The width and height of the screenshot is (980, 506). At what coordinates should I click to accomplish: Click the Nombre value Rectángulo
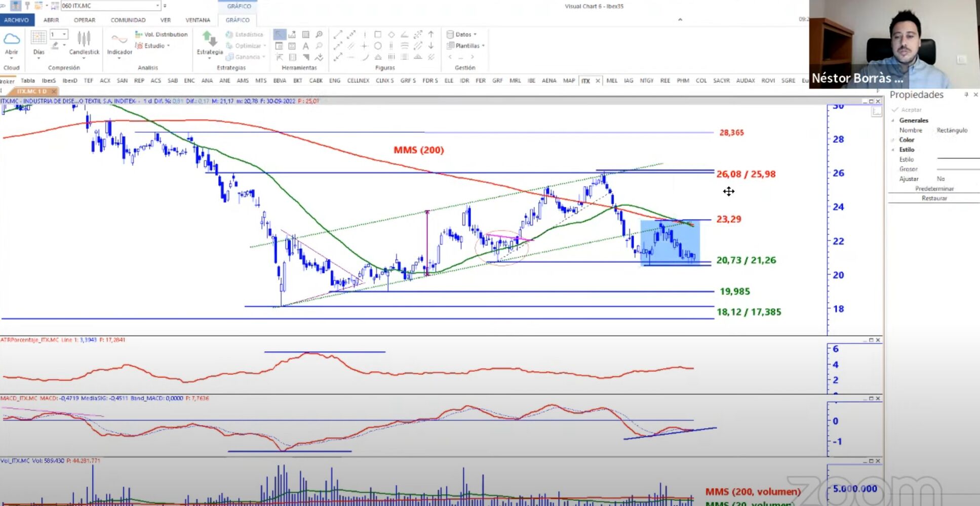952,130
